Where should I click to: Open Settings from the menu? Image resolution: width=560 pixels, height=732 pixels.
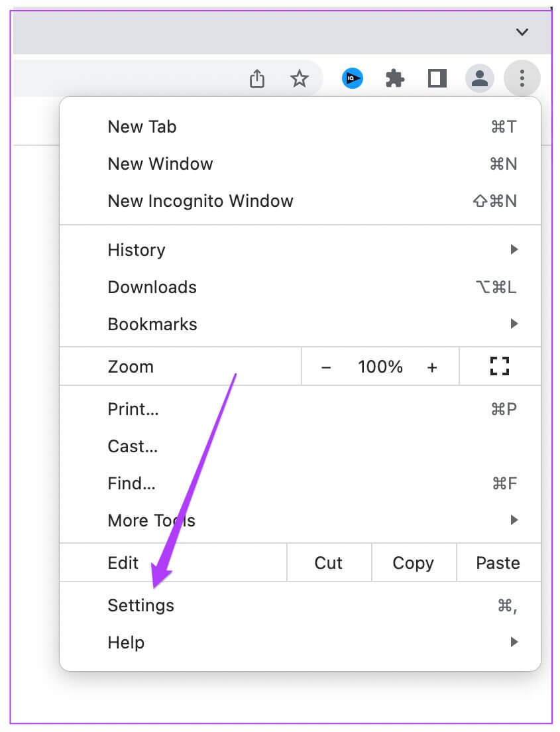141,605
